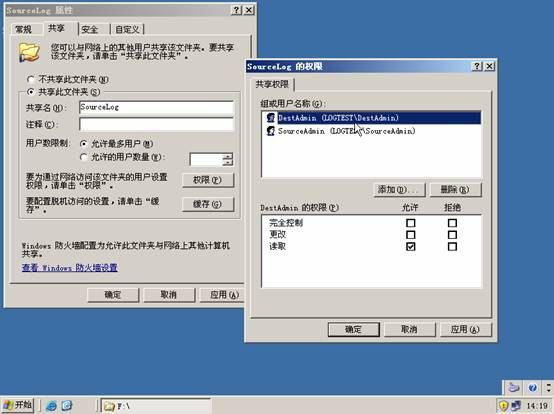Select 允许的用户数量 radio option
The height and width of the screenshot is (414, 554).
click(83, 157)
